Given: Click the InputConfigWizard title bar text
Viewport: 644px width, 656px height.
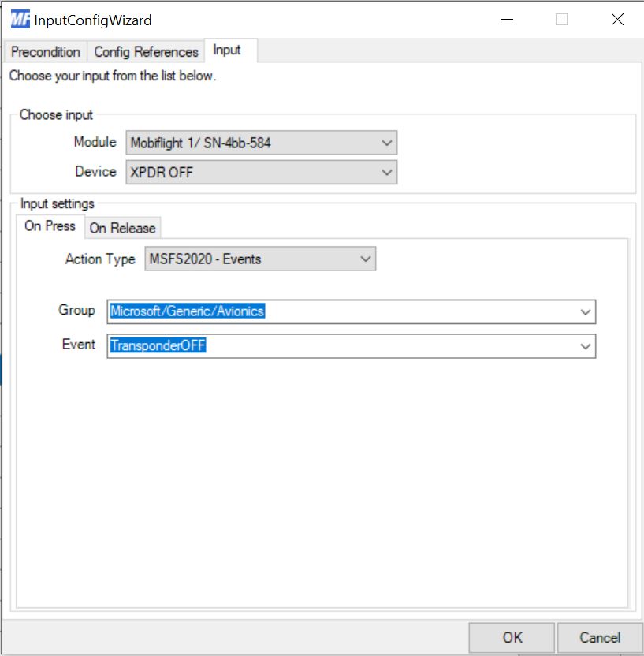Looking at the screenshot, I should click(93, 20).
